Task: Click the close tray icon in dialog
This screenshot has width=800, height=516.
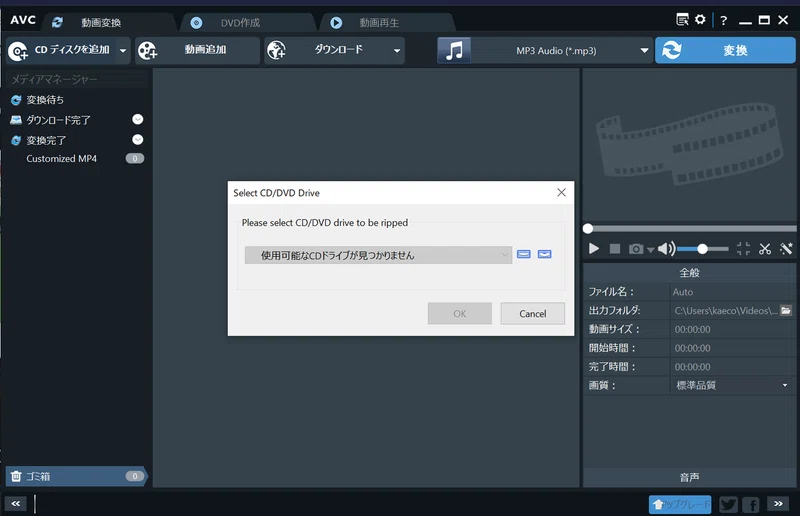Action: point(544,254)
